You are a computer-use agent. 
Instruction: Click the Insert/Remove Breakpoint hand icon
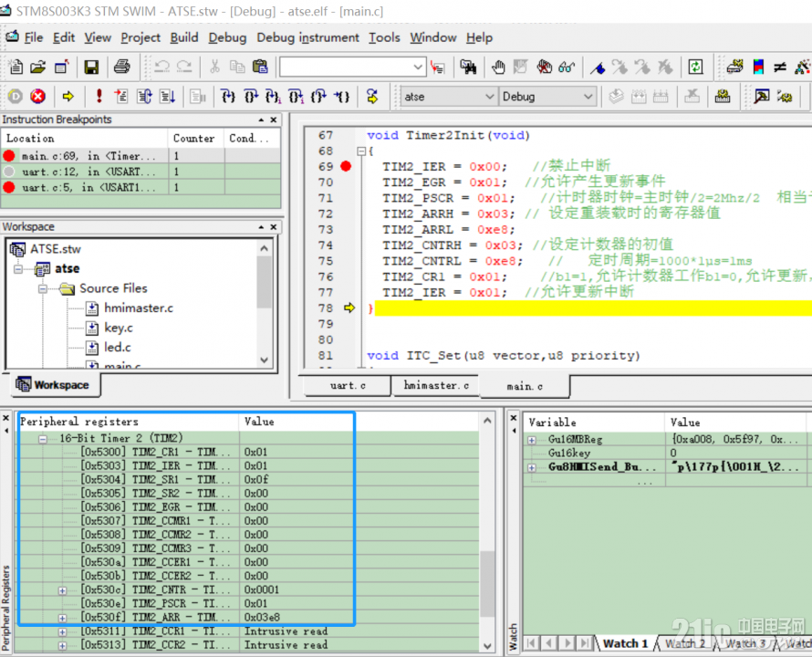499,67
